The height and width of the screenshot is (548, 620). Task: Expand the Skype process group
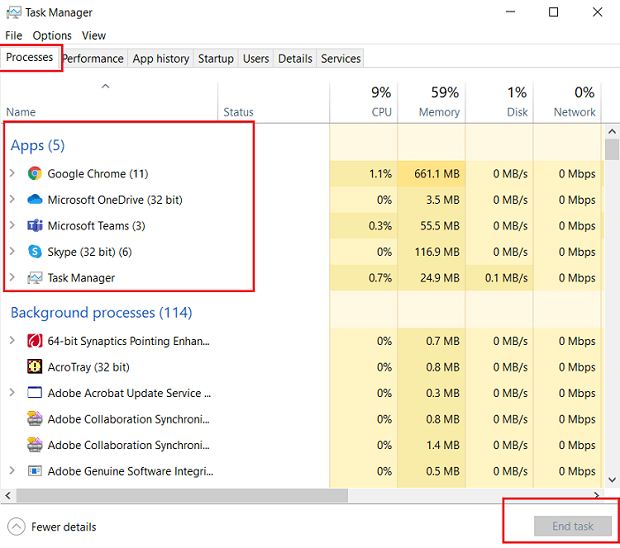12,251
